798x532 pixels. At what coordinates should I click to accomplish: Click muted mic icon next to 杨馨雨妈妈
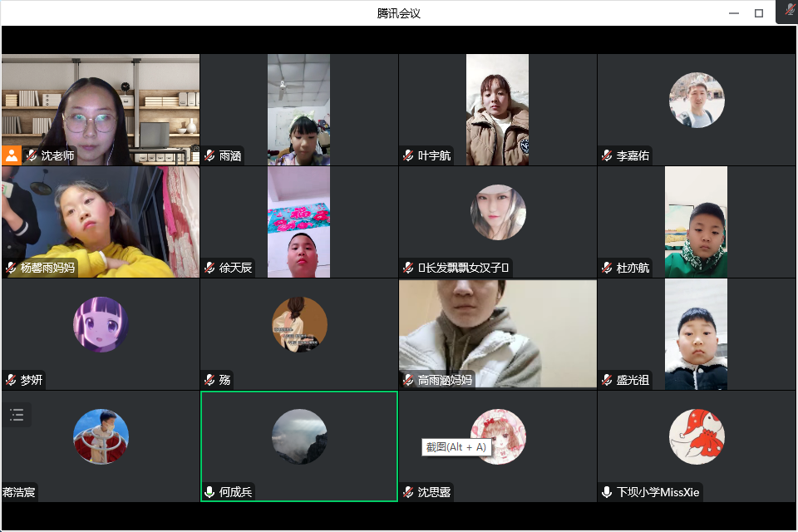[x=11, y=268]
